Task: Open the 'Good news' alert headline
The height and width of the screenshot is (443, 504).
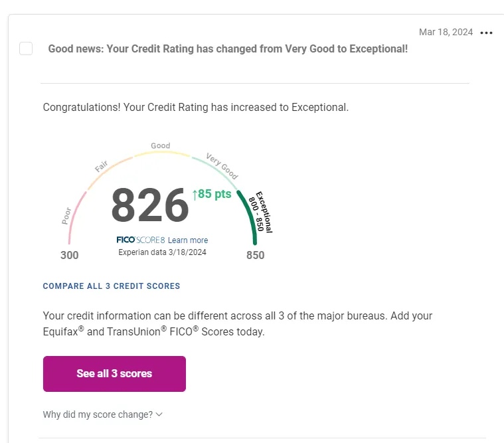Action: pos(228,48)
